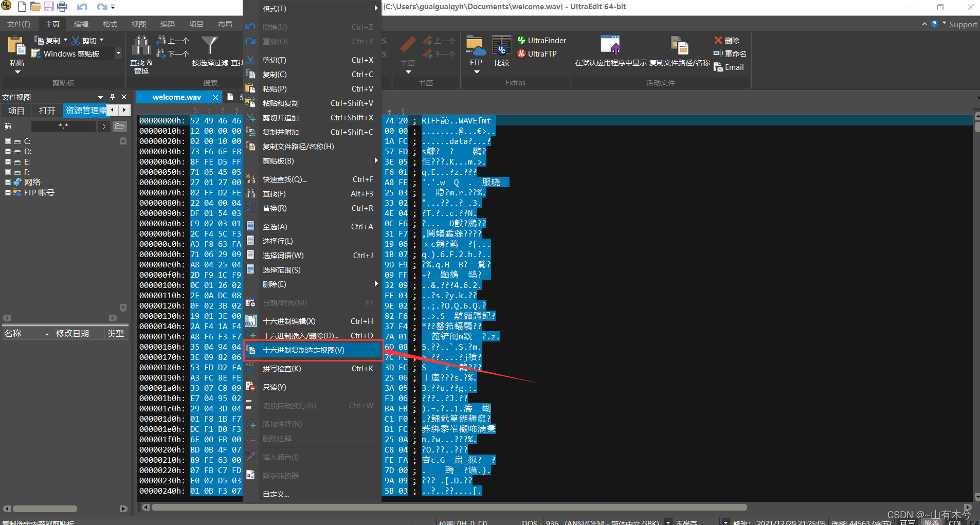Expand the F: drive tree node
Image resolution: width=980 pixels, height=525 pixels.
point(8,172)
